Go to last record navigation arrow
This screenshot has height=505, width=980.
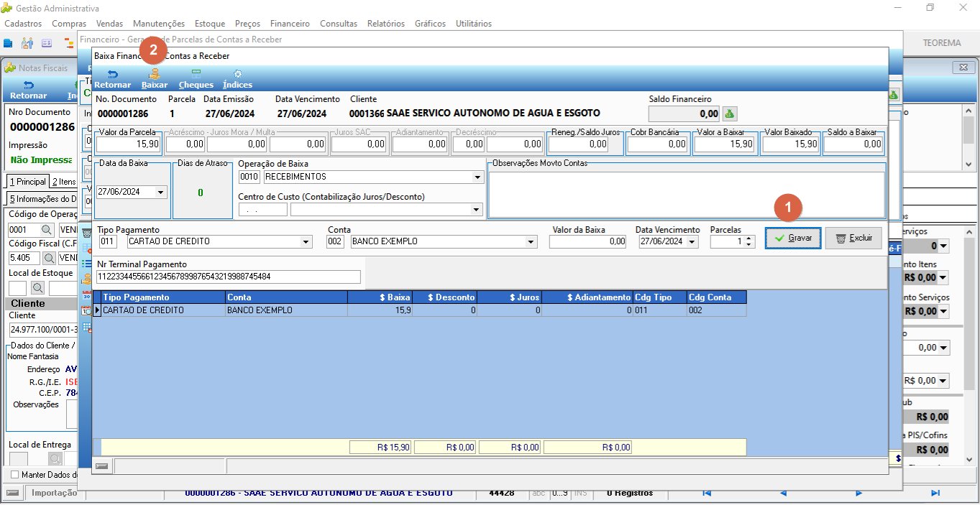click(935, 493)
